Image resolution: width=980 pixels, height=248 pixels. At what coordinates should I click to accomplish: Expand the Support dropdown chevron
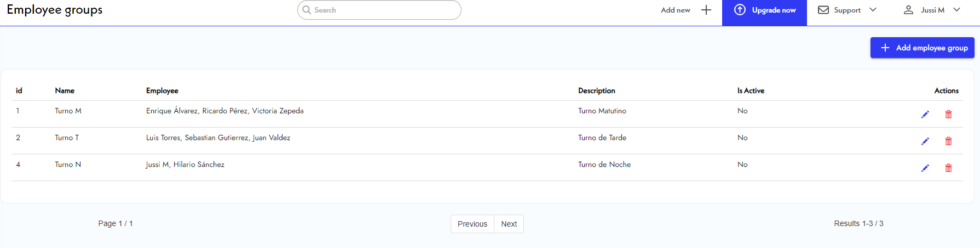(873, 10)
